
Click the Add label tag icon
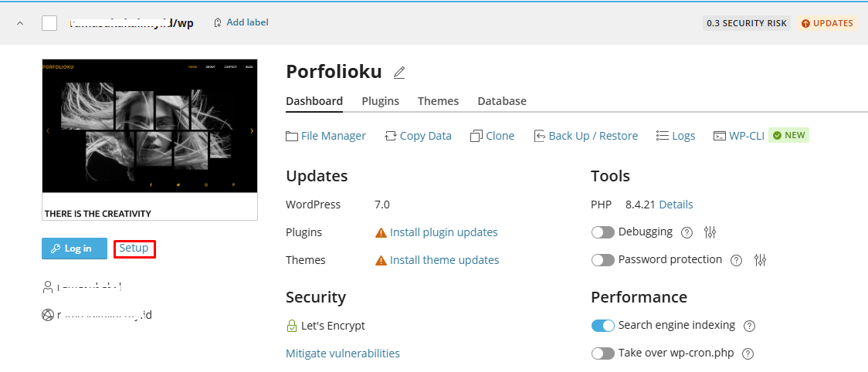click(x=219, y=22)
